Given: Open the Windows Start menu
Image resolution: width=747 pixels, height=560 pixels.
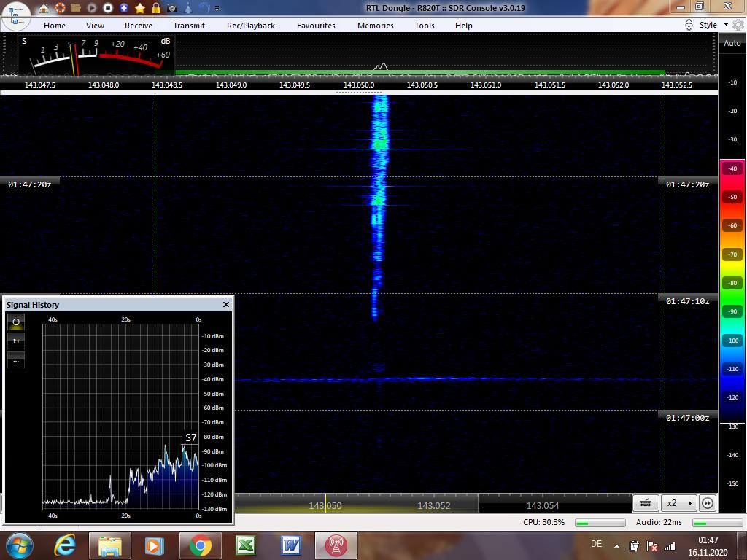Looking at the screenshot, I should pyautogui.click(x=18, y=545).
